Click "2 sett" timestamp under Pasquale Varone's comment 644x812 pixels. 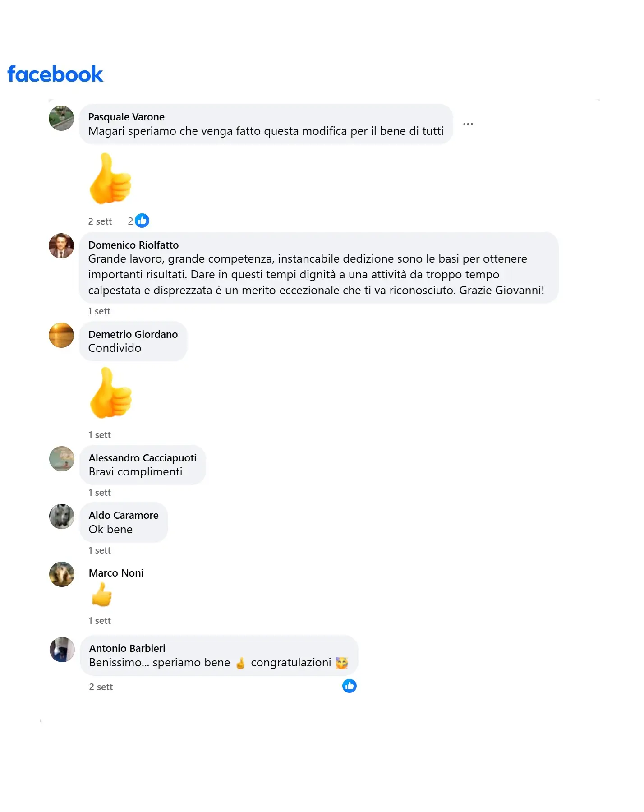point(100,221)
